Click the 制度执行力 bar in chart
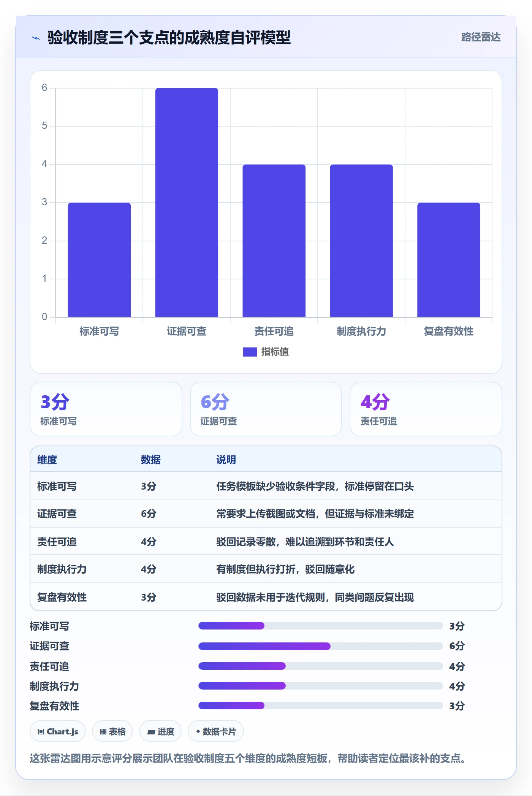 (x=361, y=241)
